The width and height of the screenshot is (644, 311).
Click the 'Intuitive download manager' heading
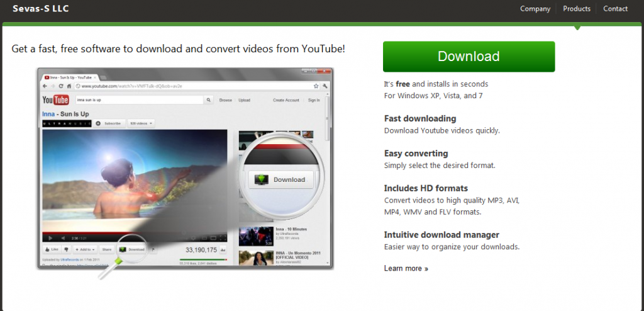click(441, 235)
